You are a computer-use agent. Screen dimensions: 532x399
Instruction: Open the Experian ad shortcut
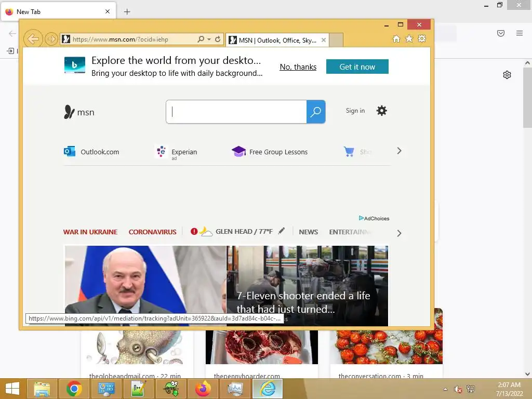[177, 152]
